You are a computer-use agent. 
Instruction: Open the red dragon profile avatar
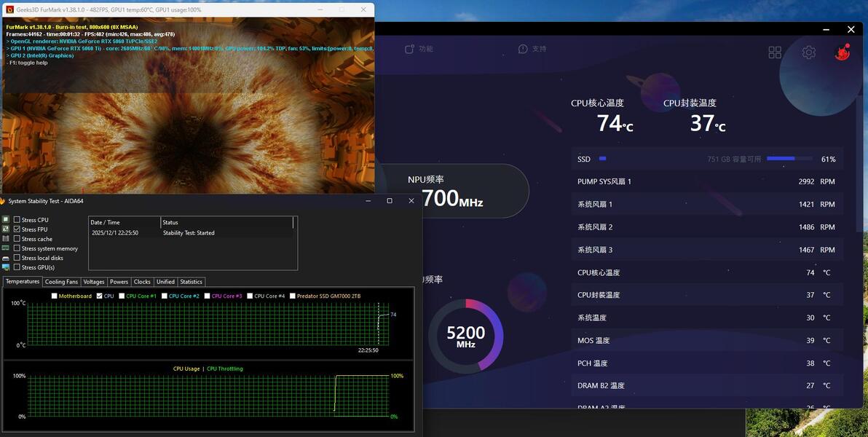[843, 52]
